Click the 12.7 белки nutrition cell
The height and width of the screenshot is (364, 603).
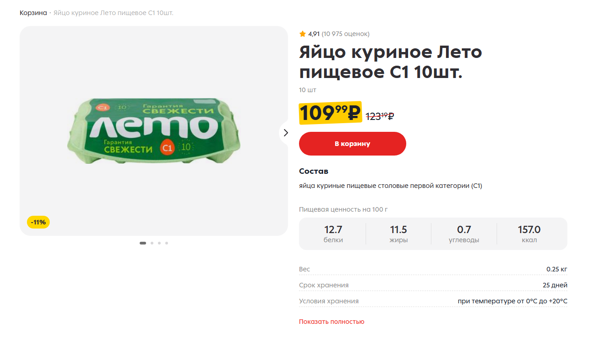[x=333, y=234]
